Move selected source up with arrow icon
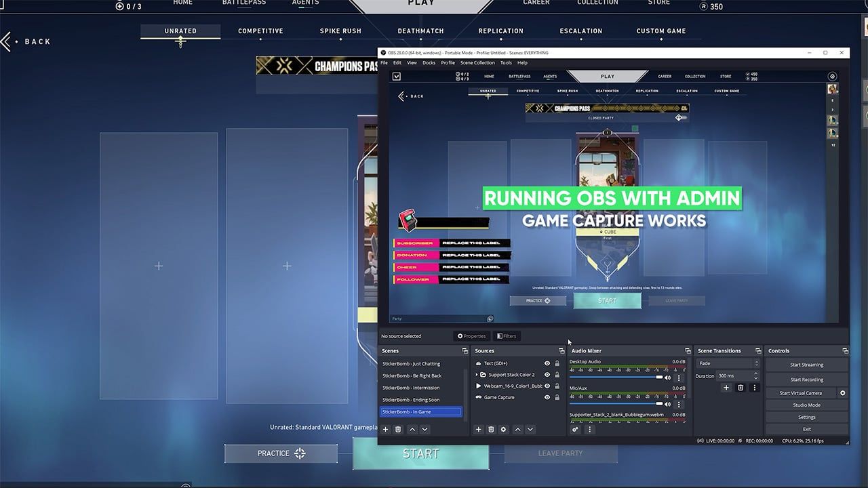868x488 pixels. (x=518, y=429)
